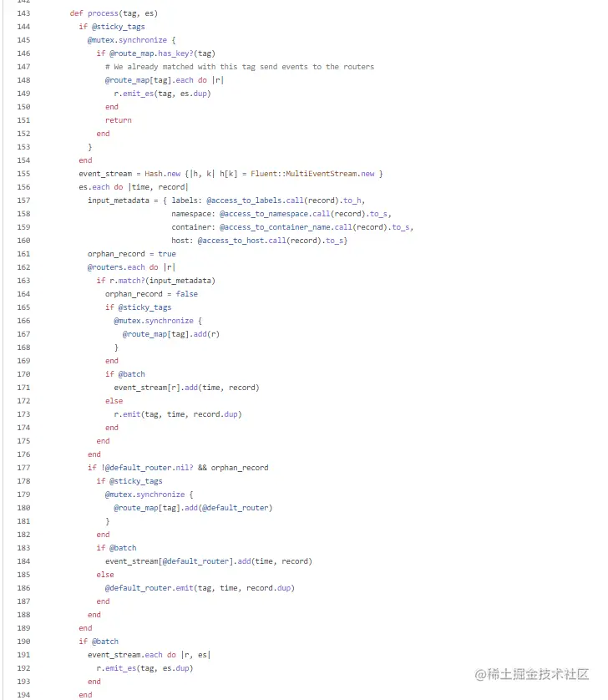Click '!@default_router.nil? && orphan_record' condition
Viewport: 608px width, 700px height.
[185, 468]
